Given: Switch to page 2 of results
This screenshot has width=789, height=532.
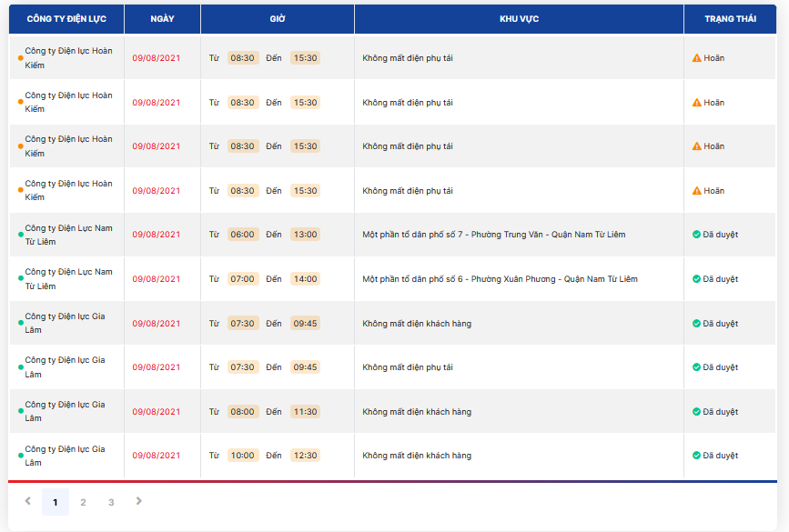Looking at the screenshot, I should (x=83, y=502).
